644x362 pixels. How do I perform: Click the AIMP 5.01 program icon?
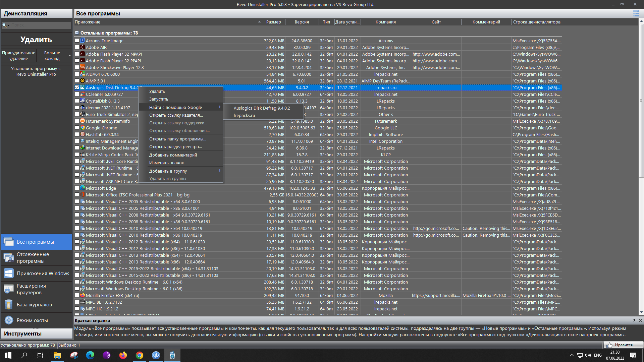coord(83,81)
